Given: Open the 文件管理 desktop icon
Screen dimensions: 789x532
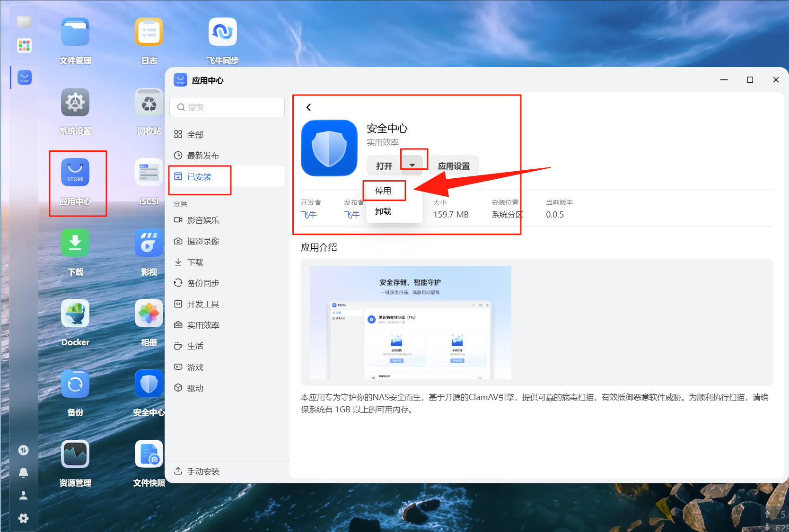Looking at the screenshot, I should point(75,32).
